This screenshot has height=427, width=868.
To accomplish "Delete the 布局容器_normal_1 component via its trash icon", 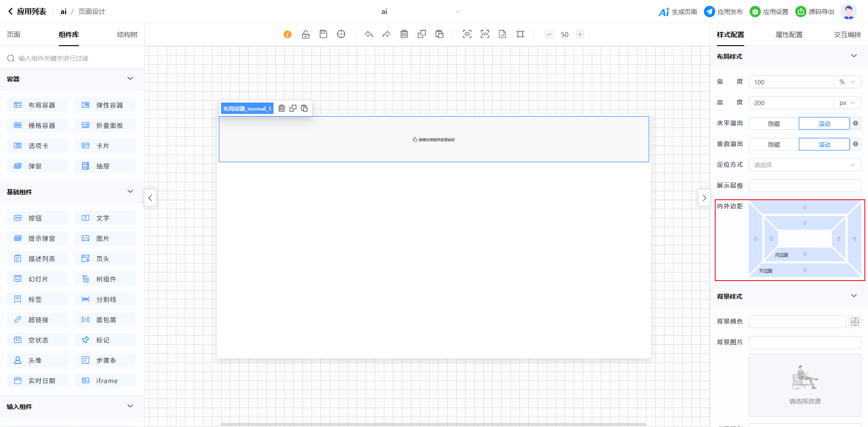I will coord(282,108).
